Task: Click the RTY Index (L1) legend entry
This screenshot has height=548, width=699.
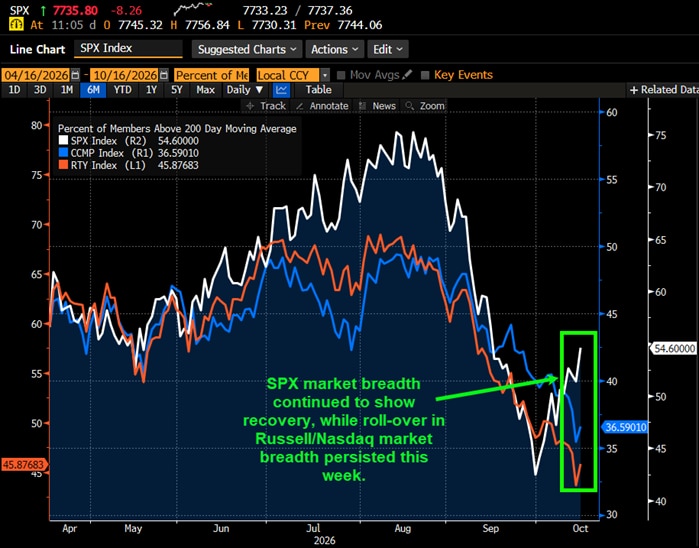Action: pos(128,165)
